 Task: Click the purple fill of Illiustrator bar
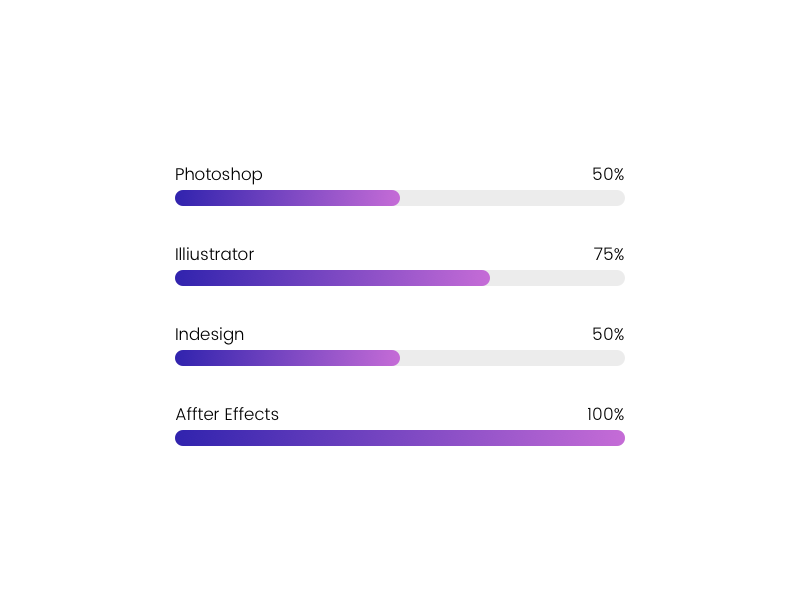332,278
